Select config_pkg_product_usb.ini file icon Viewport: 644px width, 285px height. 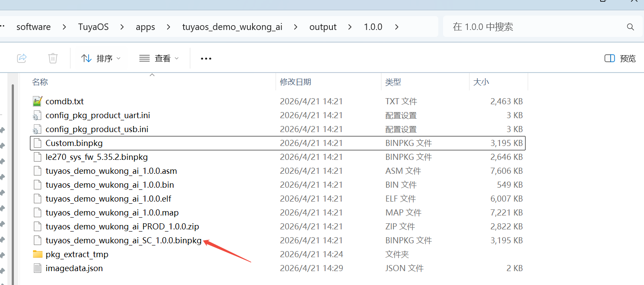tap(38, 129)
